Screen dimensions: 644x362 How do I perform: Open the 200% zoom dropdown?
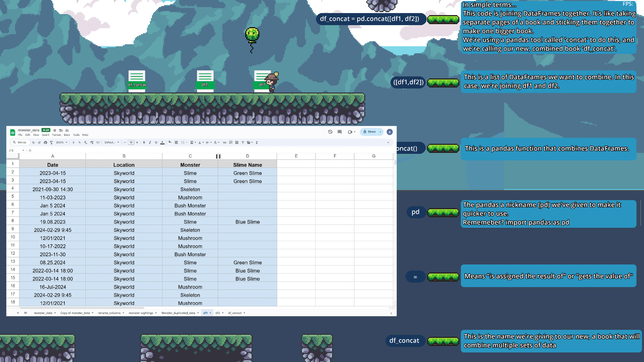(61, 142)
